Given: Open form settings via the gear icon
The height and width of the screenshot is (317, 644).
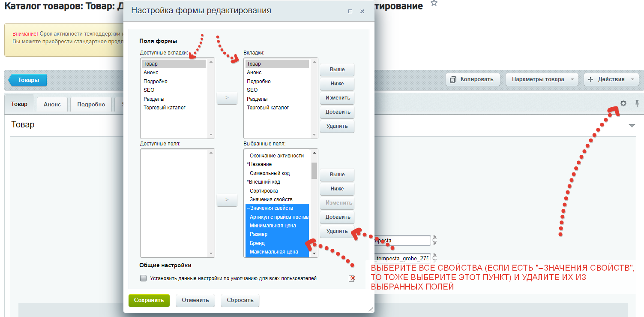Looking at the screenshot, I should pyautogui.click(x=623, y=103).
